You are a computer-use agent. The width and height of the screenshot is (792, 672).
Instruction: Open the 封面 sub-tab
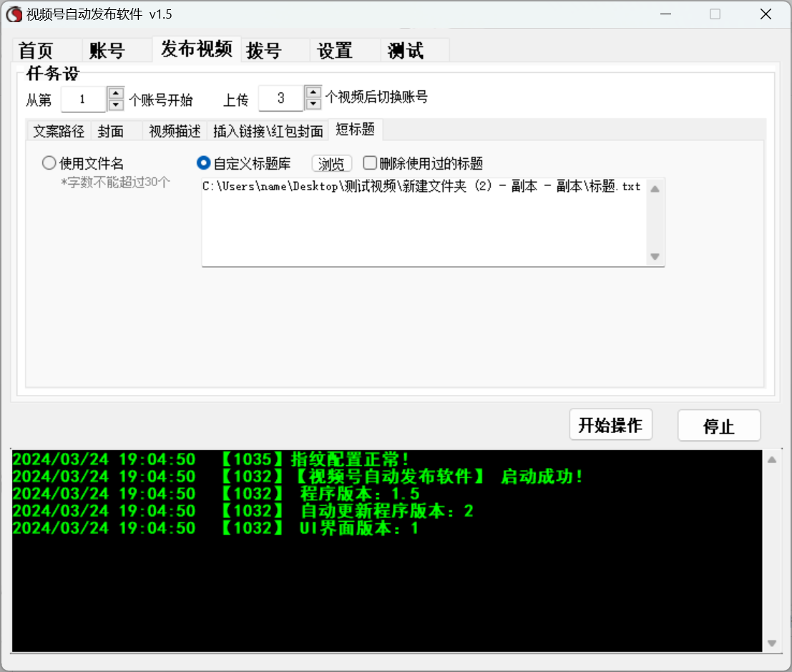click(116, 131)
